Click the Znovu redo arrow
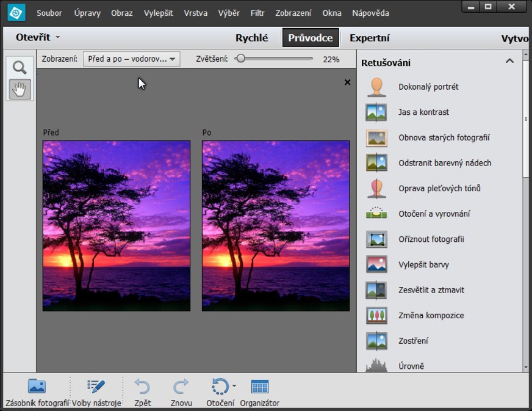This screenshot has height=411, width=532. 181,387
